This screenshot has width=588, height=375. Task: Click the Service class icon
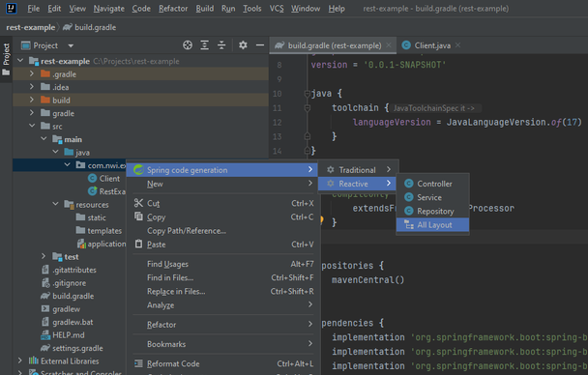click(x=409, y=197)
